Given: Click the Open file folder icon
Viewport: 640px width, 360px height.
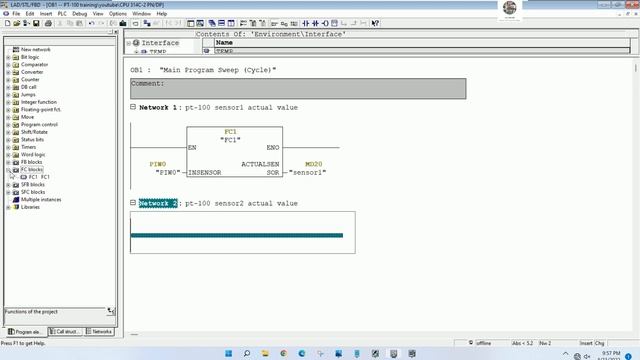Looking at the screenshot, I should click(17, 24).
